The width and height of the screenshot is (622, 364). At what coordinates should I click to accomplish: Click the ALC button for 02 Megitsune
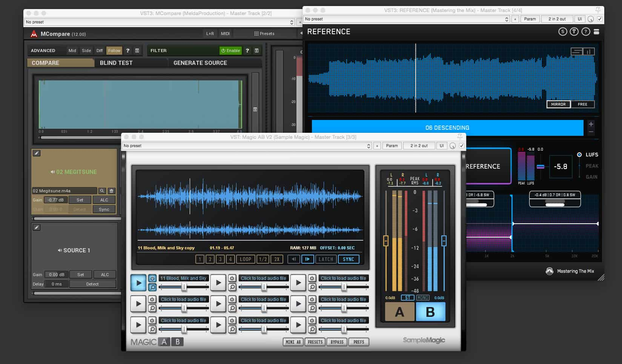coord(104,200)
